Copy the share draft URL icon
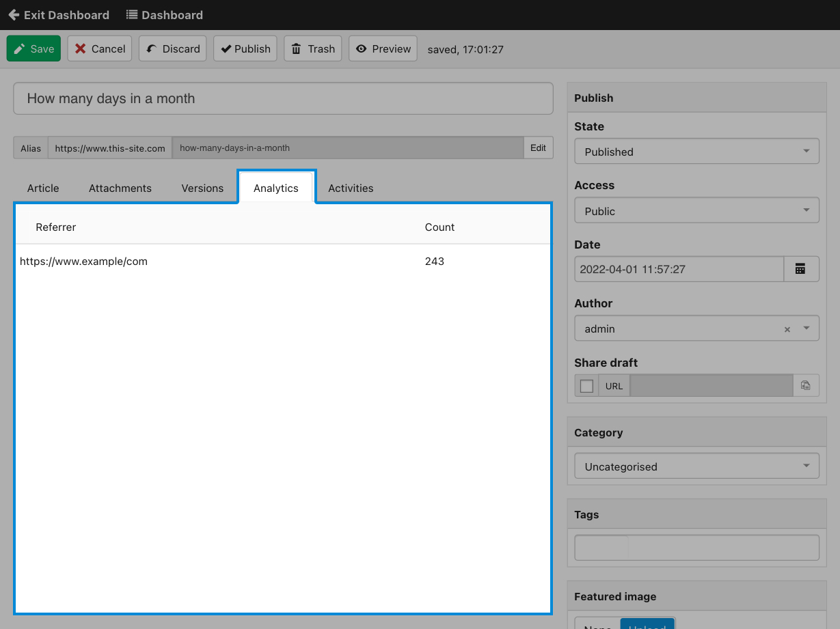This screenshot has width=840, height=629. pos(806,386)
